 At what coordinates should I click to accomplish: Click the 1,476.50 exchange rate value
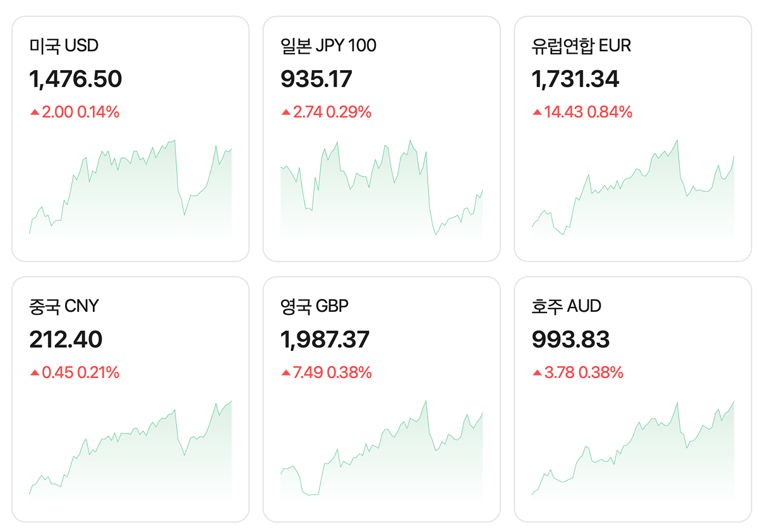[75, 79]
